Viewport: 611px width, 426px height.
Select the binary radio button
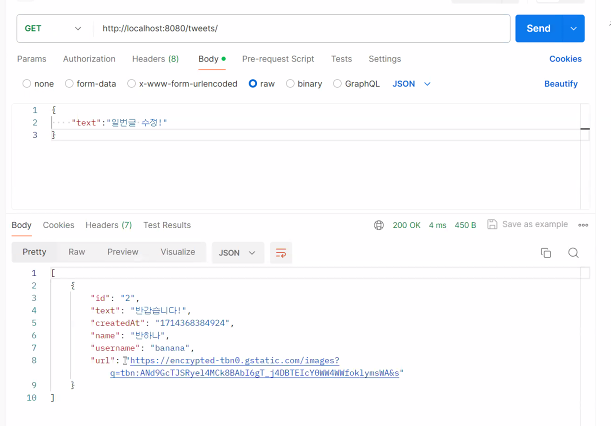pyautogui.click(x=290, y=84)
